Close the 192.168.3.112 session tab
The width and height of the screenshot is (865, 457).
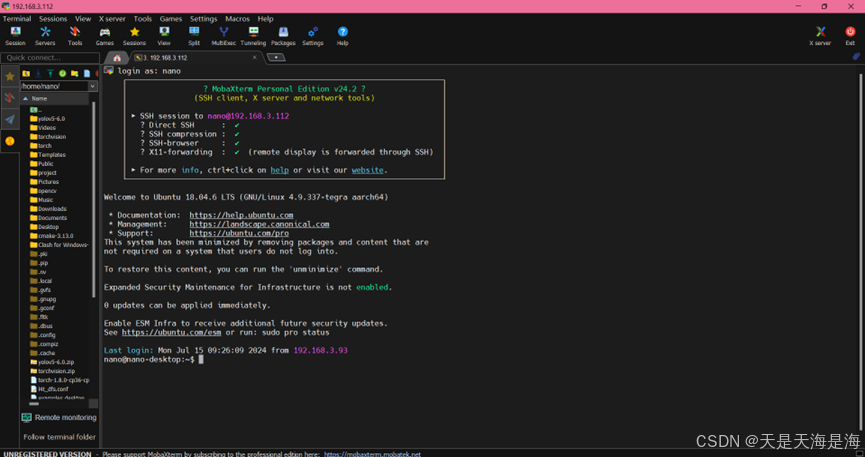click(x=254, y=57)
